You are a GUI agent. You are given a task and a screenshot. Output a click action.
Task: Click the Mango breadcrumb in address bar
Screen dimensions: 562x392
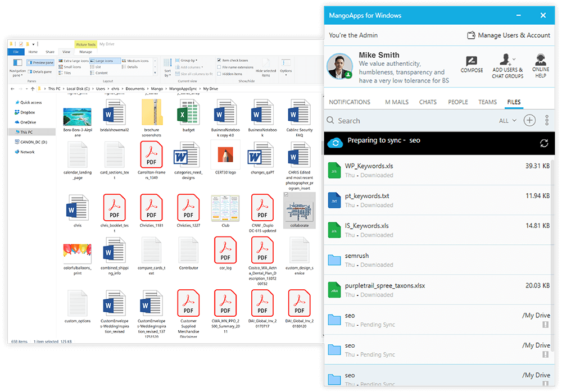click(x=157, y=89)
